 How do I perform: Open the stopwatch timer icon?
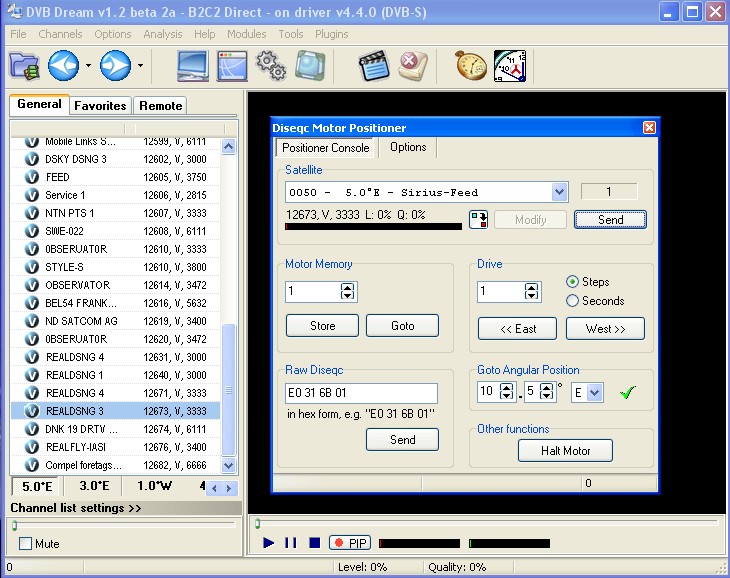(471, 66)
